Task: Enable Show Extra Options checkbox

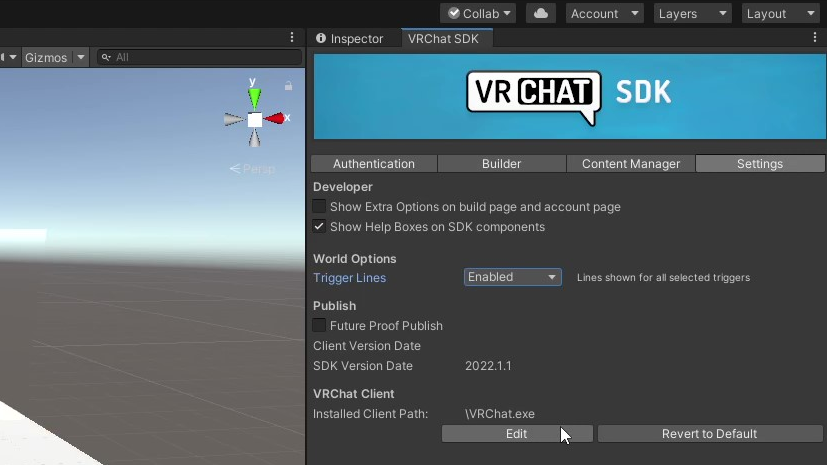Action: (319, 207)
